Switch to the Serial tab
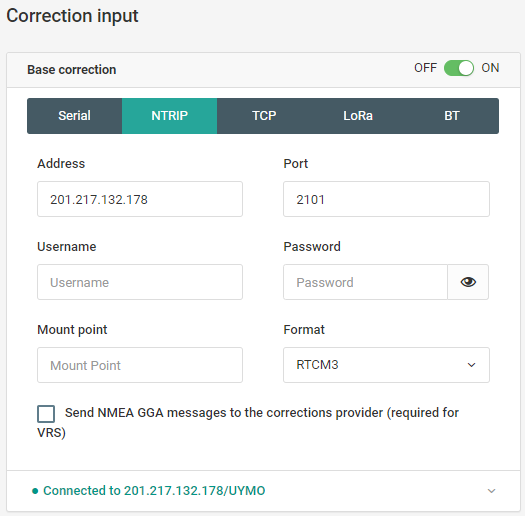525x516 pixels. coord(74,116)
